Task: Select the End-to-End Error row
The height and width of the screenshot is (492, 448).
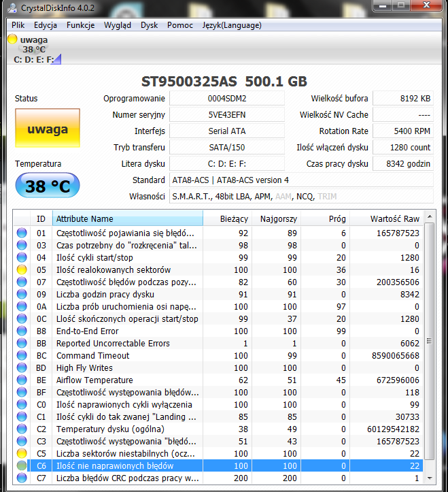Action: tap(218, 331)
